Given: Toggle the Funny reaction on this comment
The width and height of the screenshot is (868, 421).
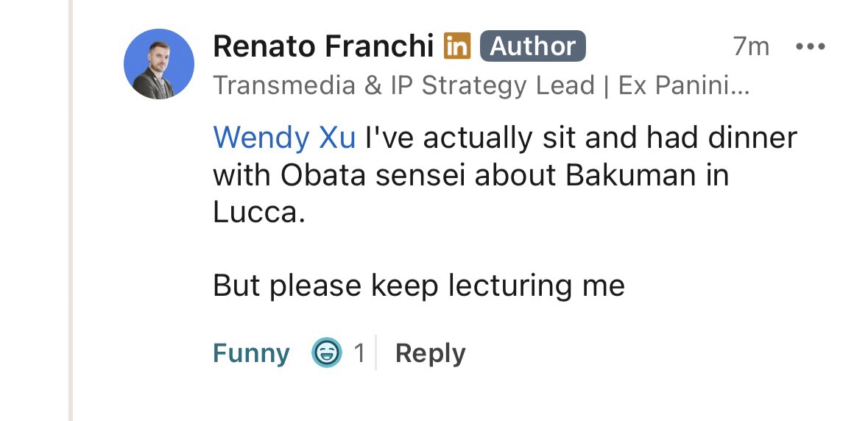Looking at the screenshot, I should pos(251,353).
